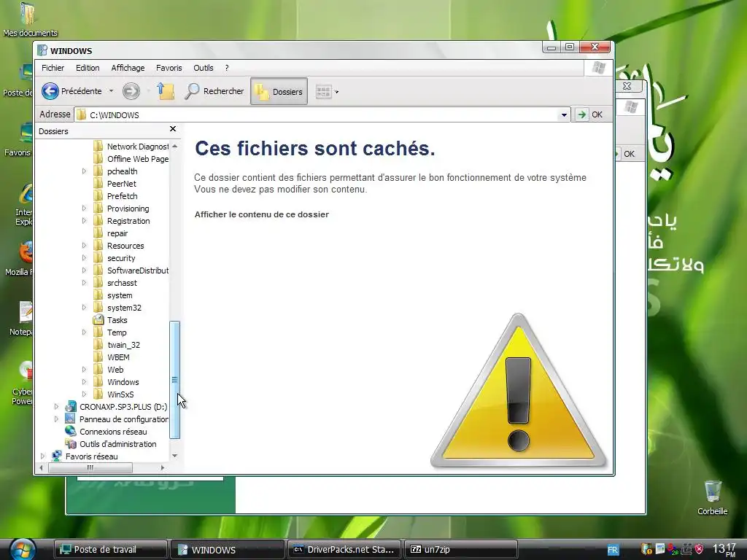Open the Outils menu

click(x=204, y=68)
